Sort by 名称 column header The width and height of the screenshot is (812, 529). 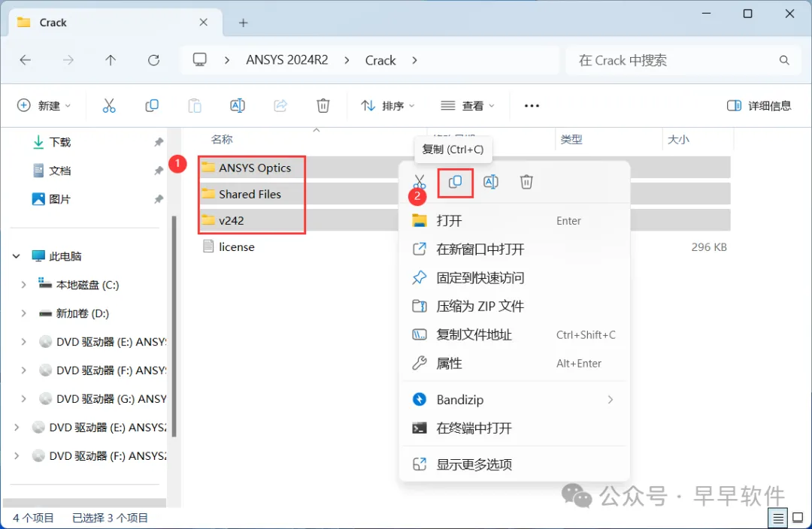[222, 139]
